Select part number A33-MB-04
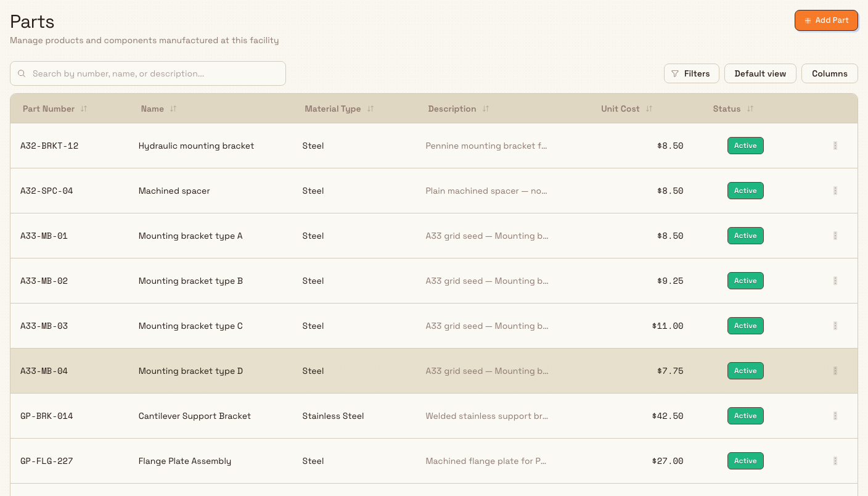This screenshot has width=868, height=496. [x=44, y=371]
